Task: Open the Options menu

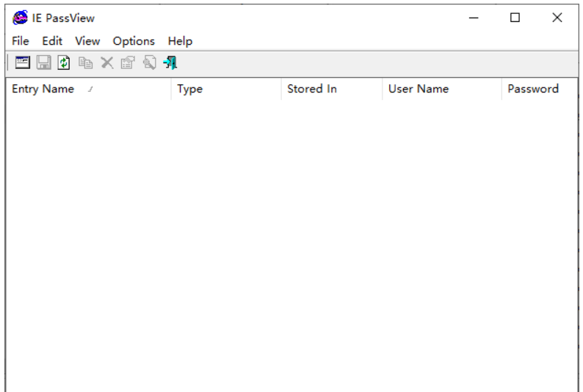Action: click(x=134, y=41)
